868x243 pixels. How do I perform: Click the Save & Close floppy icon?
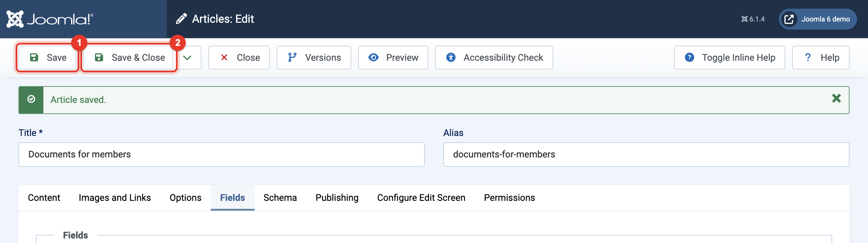tap(99, 57)
